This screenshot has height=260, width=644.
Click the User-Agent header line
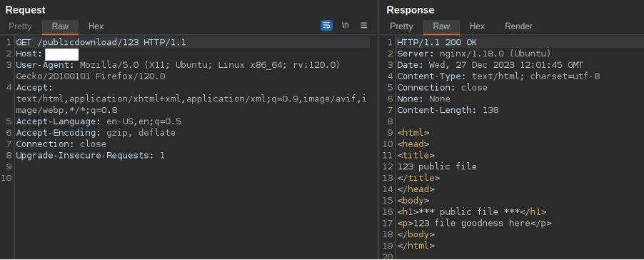click(178, 65)
